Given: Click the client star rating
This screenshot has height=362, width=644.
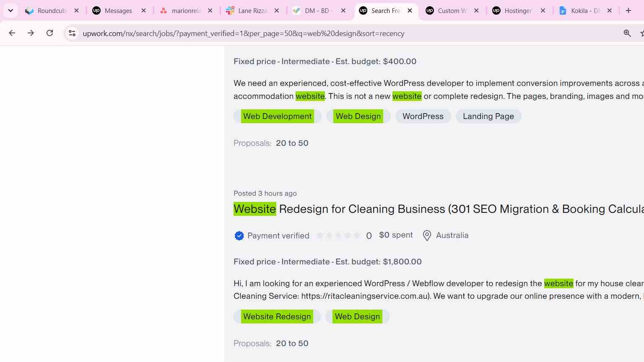Looking at the screenshot, I should tap(338, 235).
